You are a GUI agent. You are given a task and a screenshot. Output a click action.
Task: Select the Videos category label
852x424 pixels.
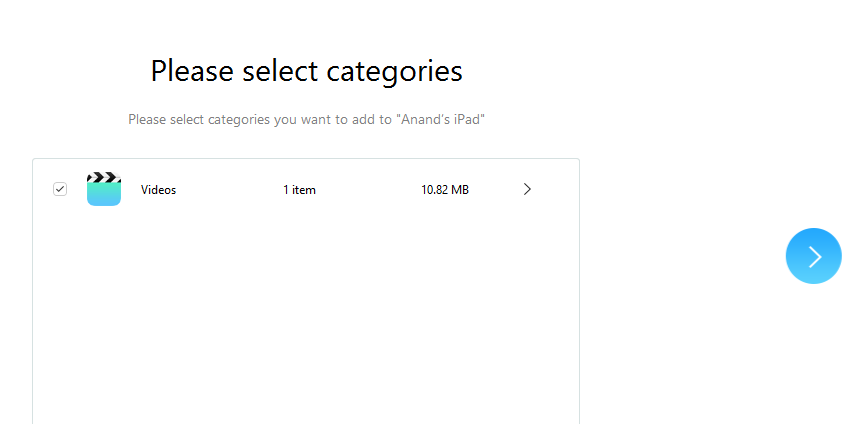click(158, 190)
